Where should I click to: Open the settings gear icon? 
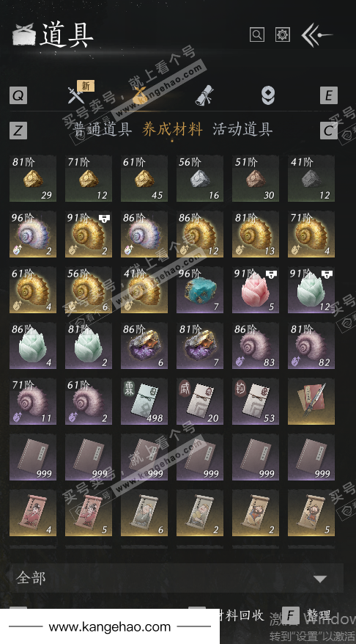[283, 34]
